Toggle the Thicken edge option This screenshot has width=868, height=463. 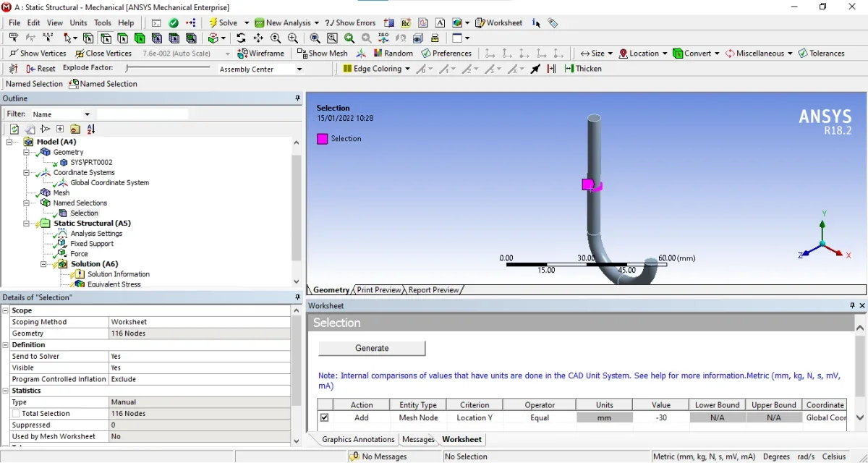point(583,69)
